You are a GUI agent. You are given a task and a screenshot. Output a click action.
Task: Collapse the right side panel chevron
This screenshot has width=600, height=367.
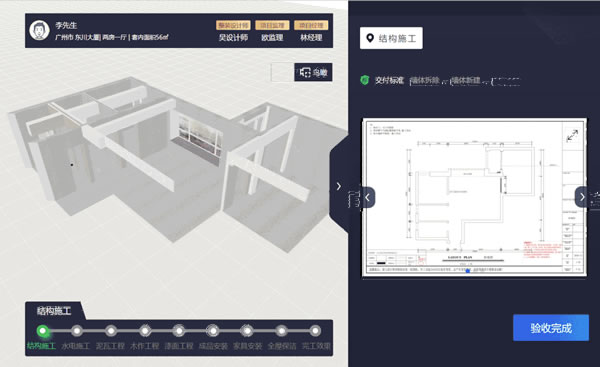(x=339, y=186)
